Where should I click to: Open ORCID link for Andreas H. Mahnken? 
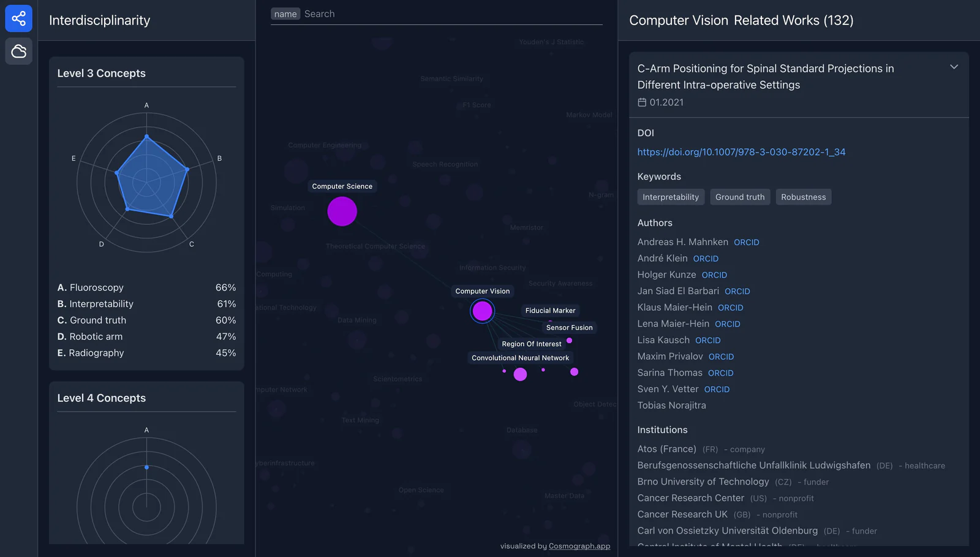tap(747, 243)
